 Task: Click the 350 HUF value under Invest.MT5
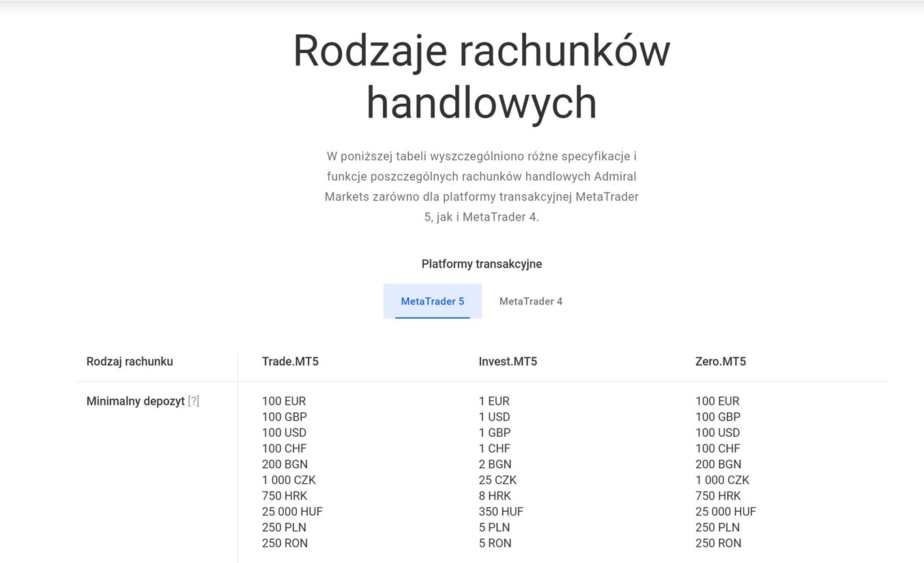click(501, 511)
